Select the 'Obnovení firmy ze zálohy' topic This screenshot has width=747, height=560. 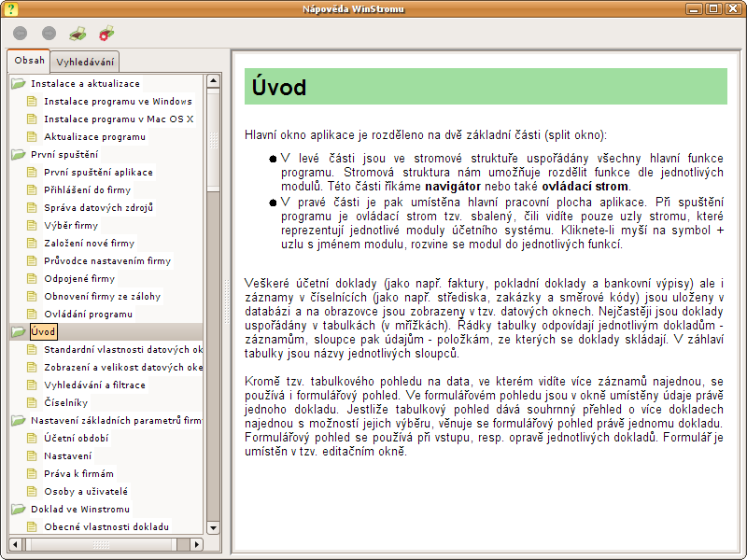coord(103,297)
